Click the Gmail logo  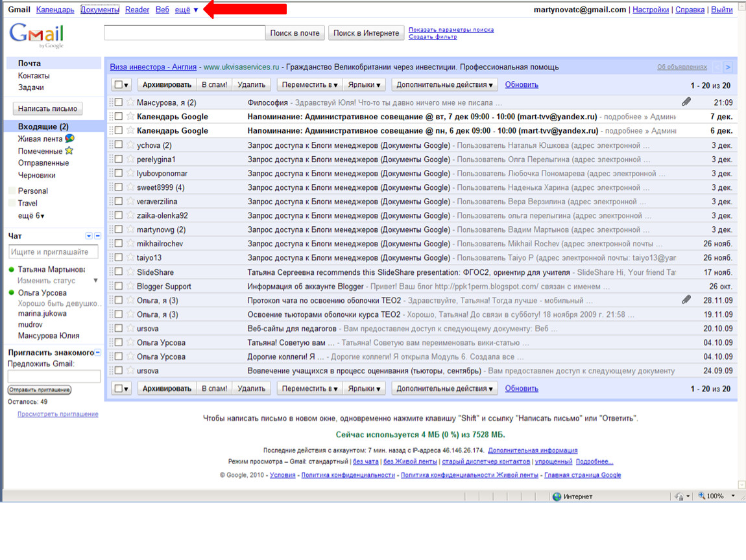[36, 35]
